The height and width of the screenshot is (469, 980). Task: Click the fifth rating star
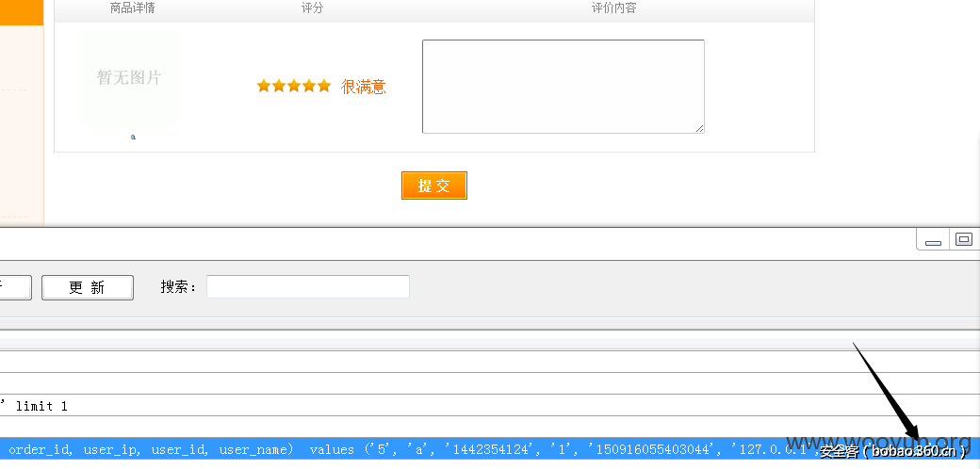click(x=324, y=86)
